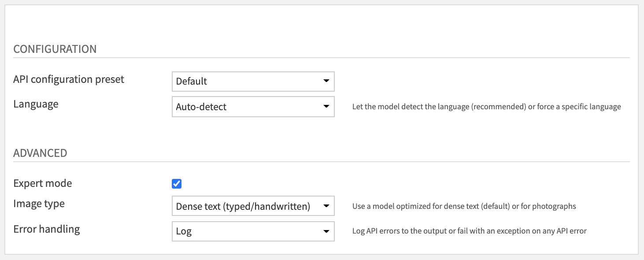Image resolution: width=644 pixels, height=260 pixels.
Task: Click the Expert mode label text
Action: coord(42,183)
